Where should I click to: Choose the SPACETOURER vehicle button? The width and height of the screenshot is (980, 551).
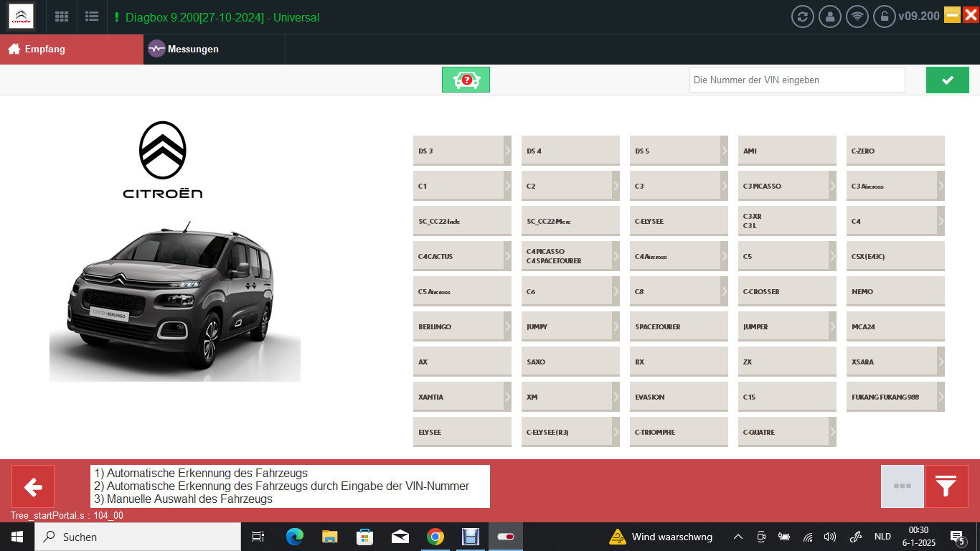(679, 326)
